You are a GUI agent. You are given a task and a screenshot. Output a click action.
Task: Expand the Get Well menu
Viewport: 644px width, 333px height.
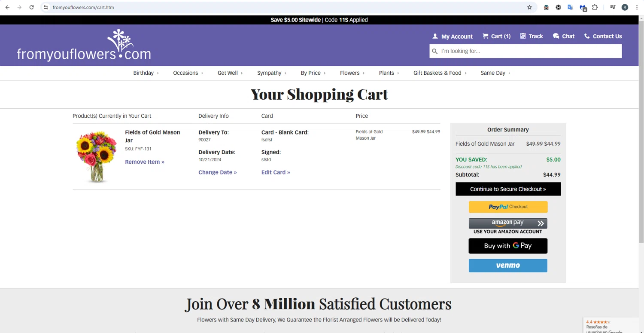click(230, 73)
